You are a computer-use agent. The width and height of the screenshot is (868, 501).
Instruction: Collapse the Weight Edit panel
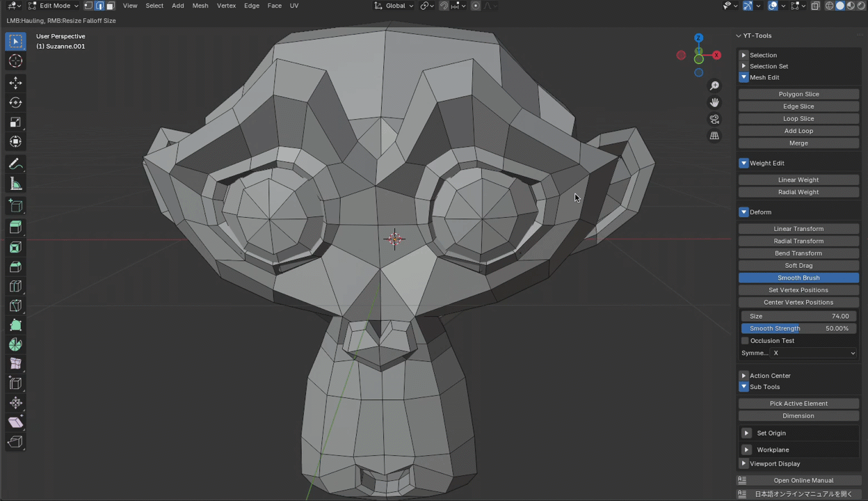click(x=744, y=163)
